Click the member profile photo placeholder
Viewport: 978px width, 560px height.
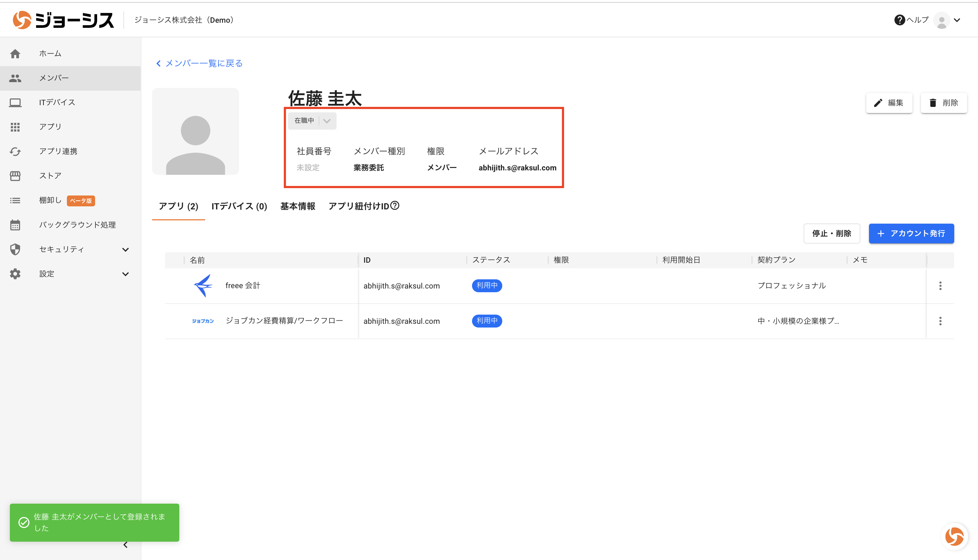point(196,132)
